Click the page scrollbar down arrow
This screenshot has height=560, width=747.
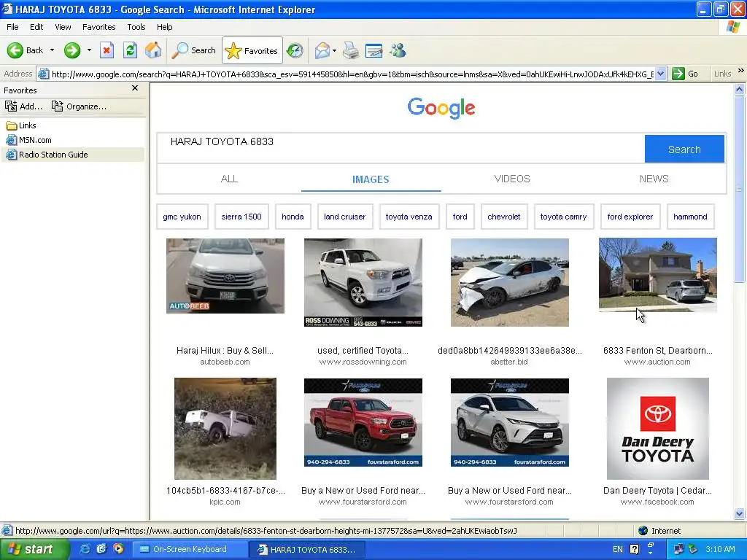tap(740, 514)
